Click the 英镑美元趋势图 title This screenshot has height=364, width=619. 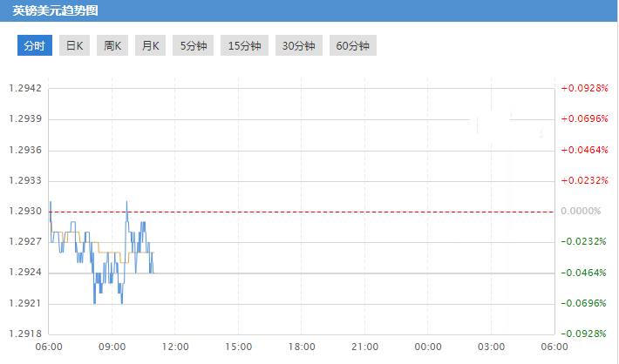tap(55, 12)
